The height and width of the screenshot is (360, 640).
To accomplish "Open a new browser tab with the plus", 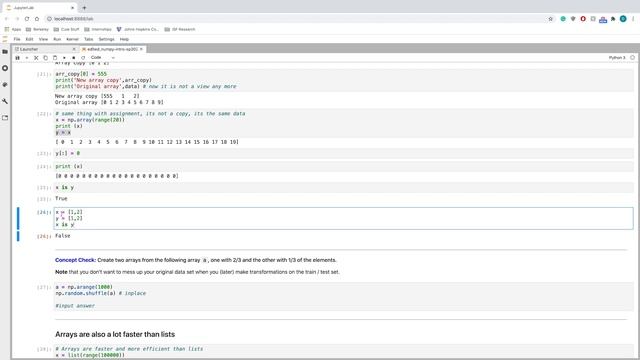I will coord(84,8).
